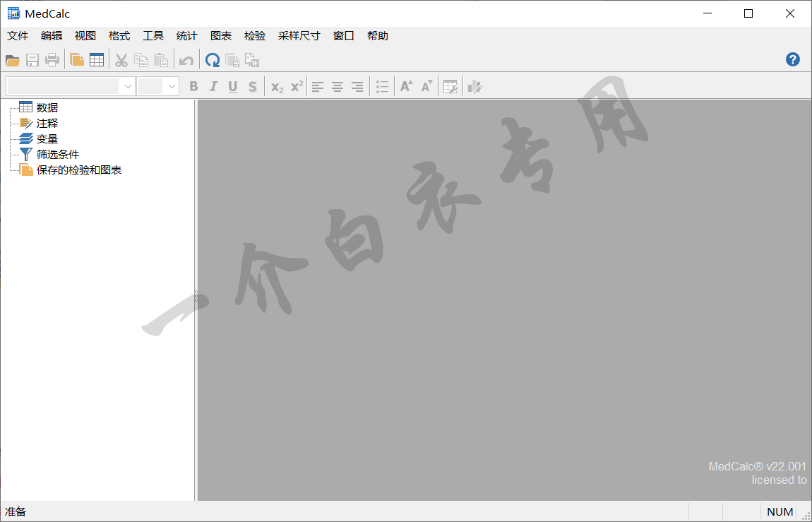Select 数据 in the left panel
The height and width of the screenshot is (522, 812).
pyautogui.click(x=47, y=108)
